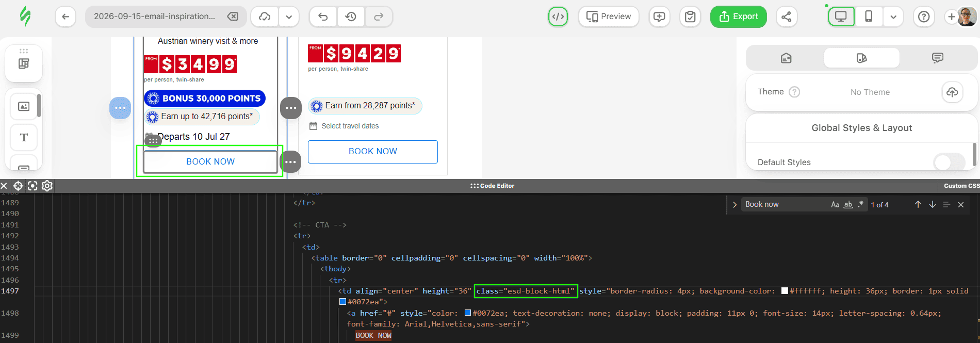Open the version history
Screen dimensions: 980x343
coord(351,17)
